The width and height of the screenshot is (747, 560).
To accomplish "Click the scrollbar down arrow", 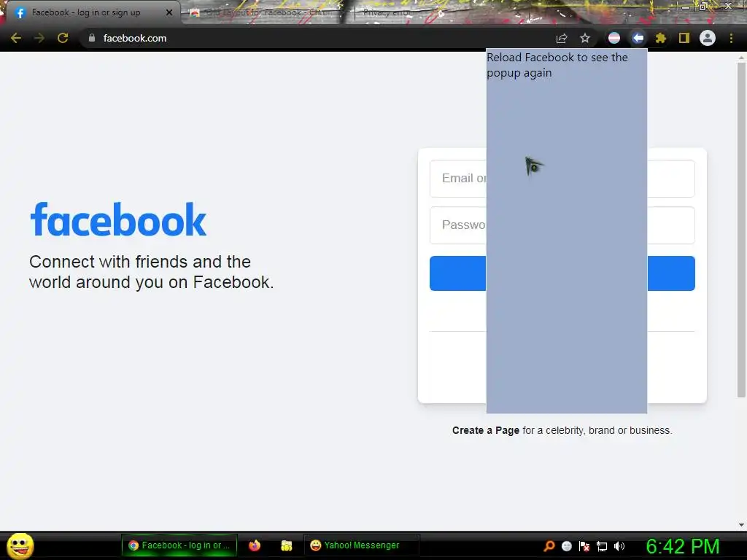I will click(741, 525).
